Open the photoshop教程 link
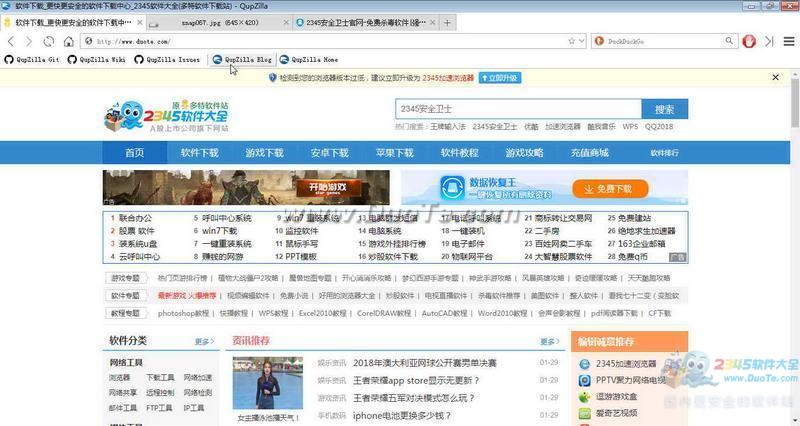The height and width of the screenshot is (426, 800). [x=183, y=313]
